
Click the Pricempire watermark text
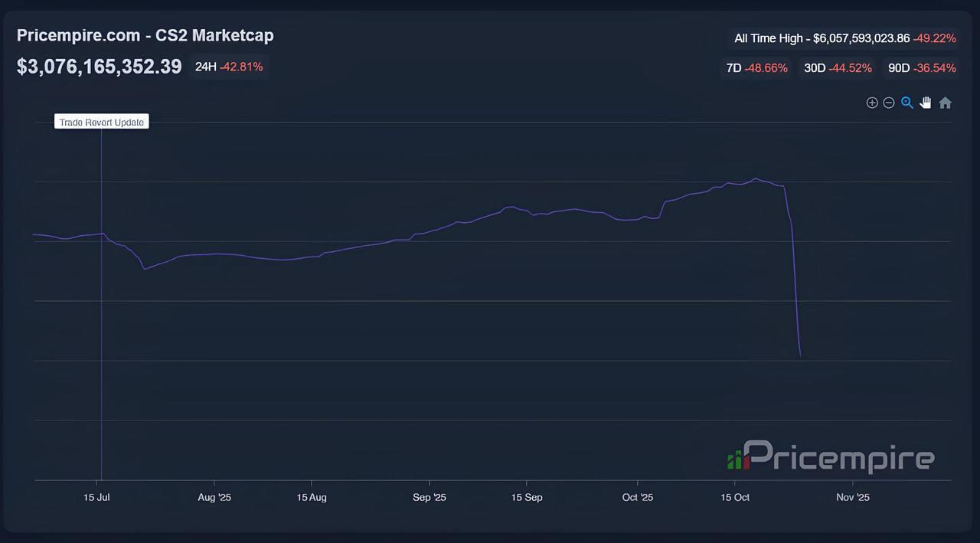coord(839,458)
